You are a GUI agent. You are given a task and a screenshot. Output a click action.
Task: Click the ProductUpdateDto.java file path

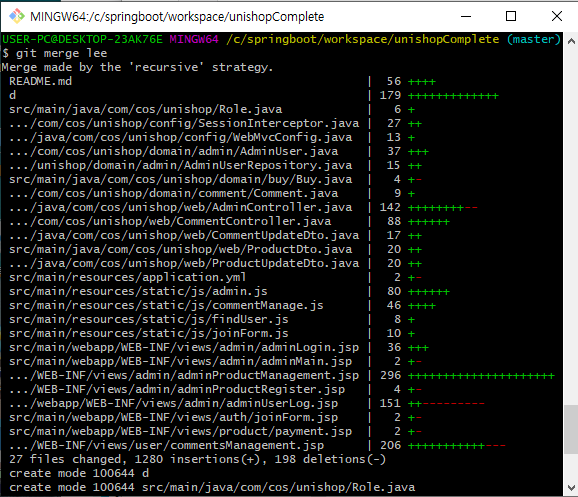pos(184,263)
